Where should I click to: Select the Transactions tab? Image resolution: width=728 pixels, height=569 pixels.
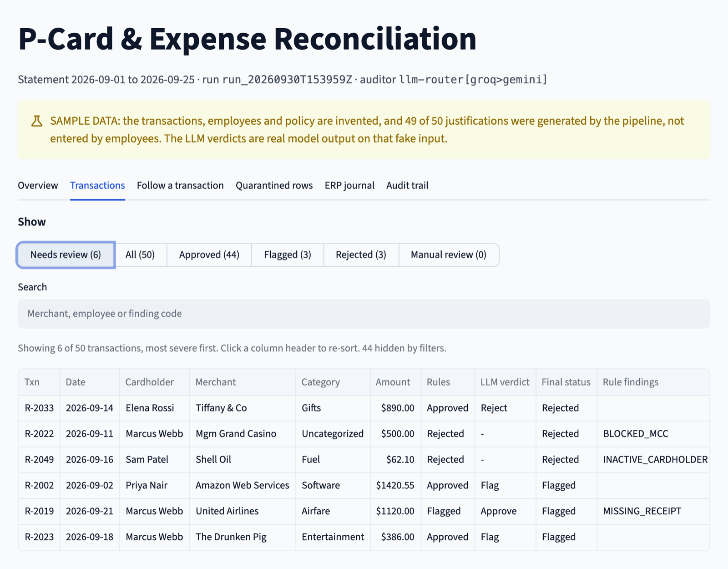pyautogui.click(x=97, y=185)
